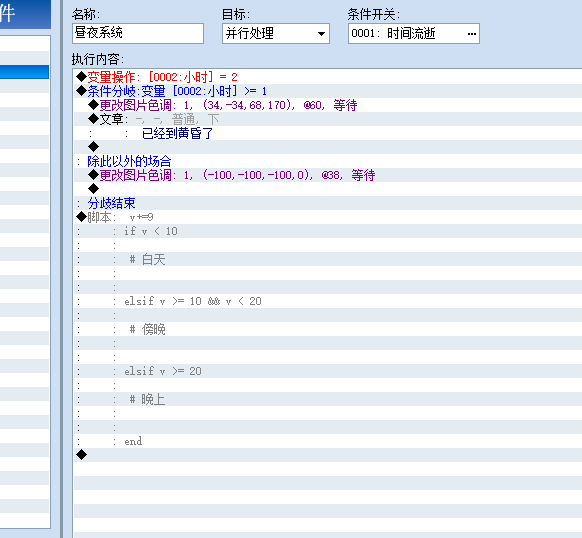This screenshot has width=582, height=538.
Task: Open the 目标 dropdown showing 并行处理
Action: [x=275, y=34]
